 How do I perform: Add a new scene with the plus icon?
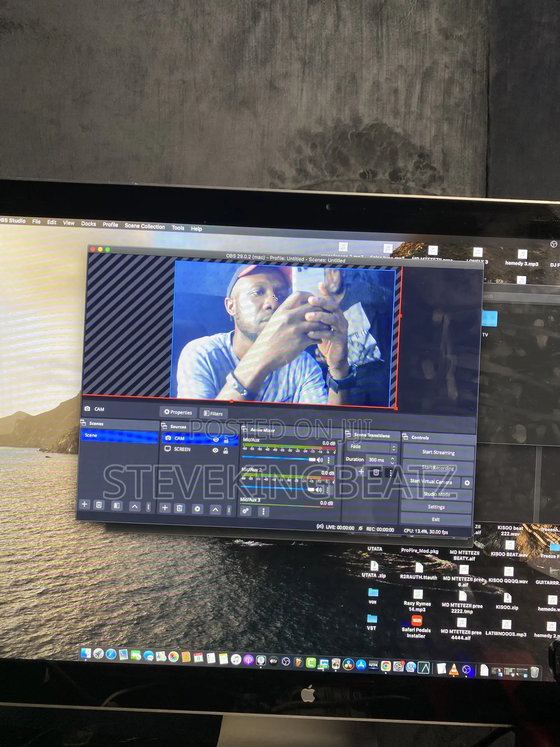(x=84, y=504)
